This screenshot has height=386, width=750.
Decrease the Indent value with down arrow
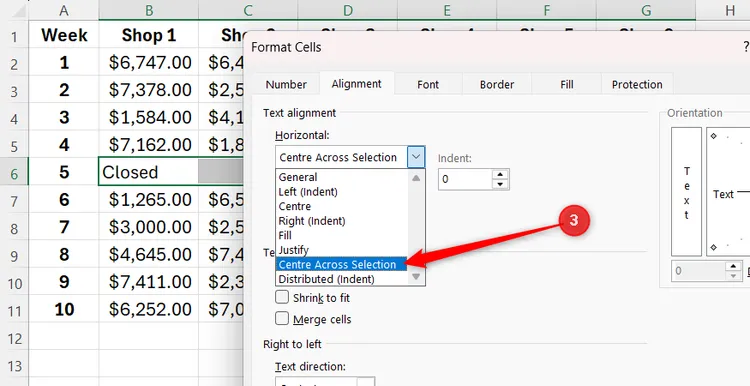coord(500,185)
